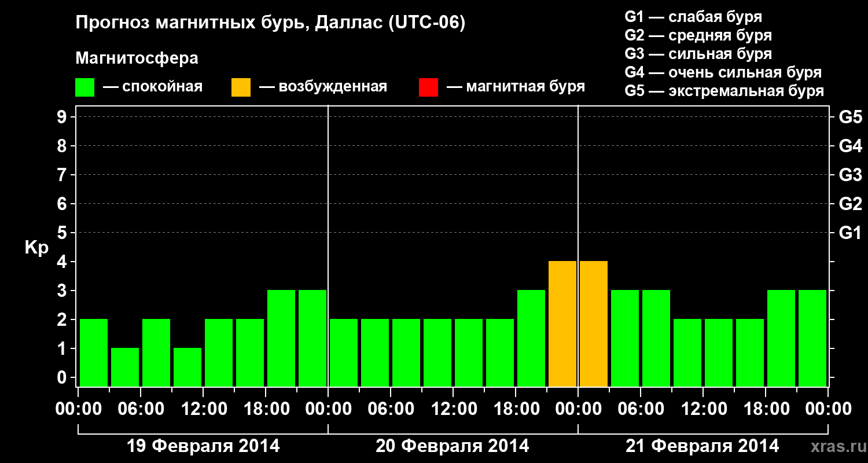
Task: Click the '20 Февраля 2014' date label
Action: [453, 446]
